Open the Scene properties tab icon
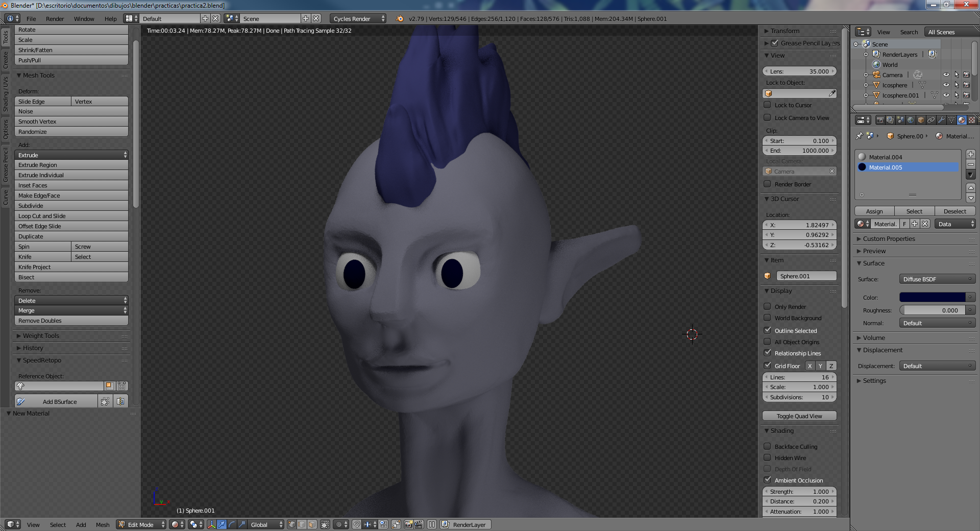The image size is (980, 531). pyautogui.click(x=900, y=120)
